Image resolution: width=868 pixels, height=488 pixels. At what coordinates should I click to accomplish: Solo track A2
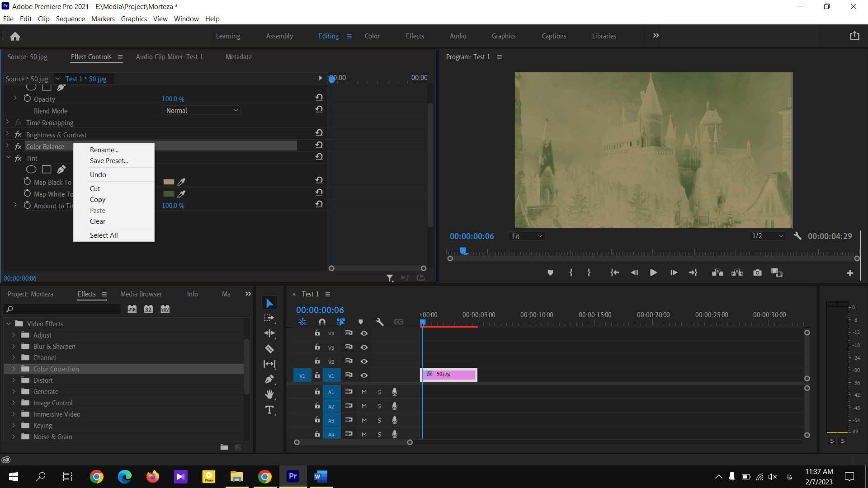(379, 406)
